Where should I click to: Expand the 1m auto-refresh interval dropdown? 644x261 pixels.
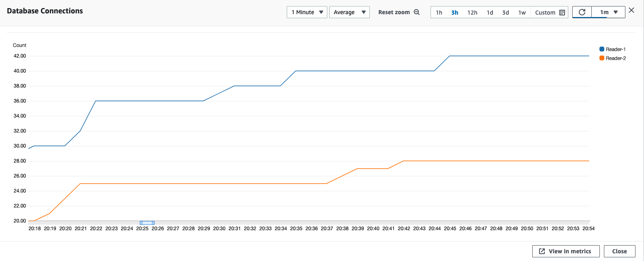(608, 12)
